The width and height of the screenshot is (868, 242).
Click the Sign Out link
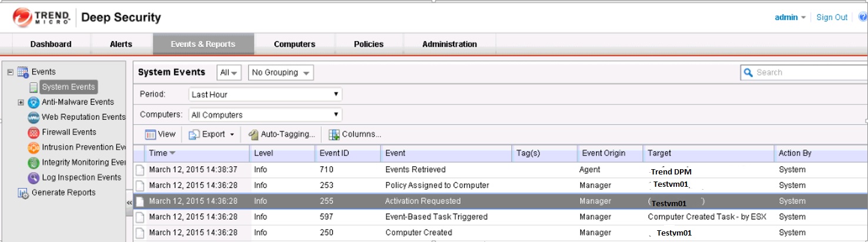[832, 17]
